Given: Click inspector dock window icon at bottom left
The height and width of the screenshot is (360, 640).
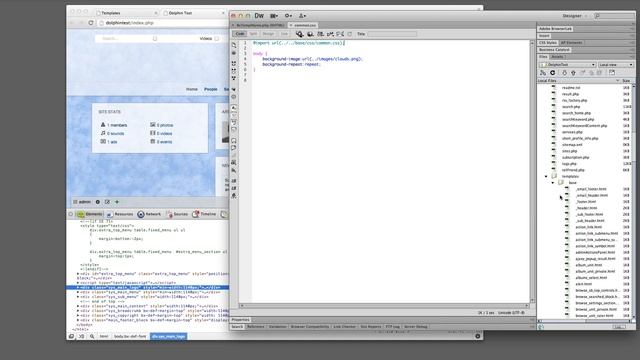Looking at the screenshot, I should [x=71, y=336].
